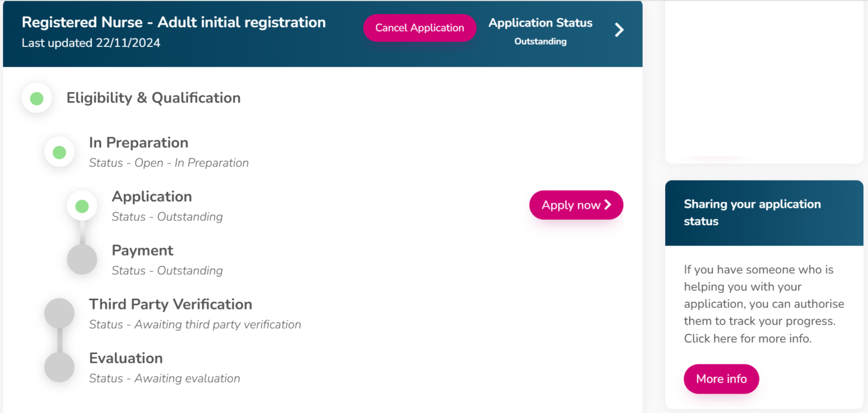Click the Sharing your application status panel header
868x413 pixels.
753,213
